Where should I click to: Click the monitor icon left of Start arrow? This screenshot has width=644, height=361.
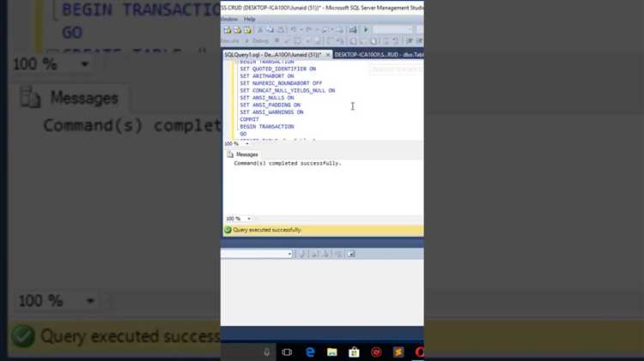[353, 30]
